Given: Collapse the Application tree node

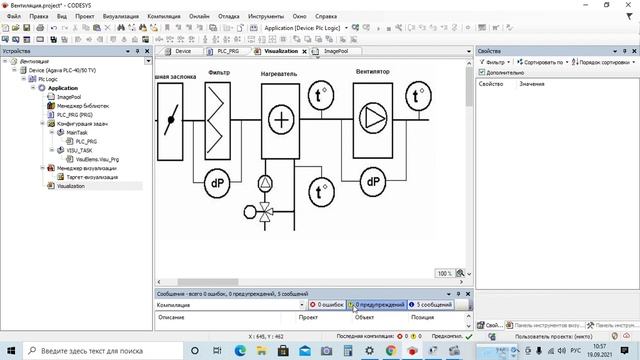Looking at the screenshot, I should click(33, 88).
